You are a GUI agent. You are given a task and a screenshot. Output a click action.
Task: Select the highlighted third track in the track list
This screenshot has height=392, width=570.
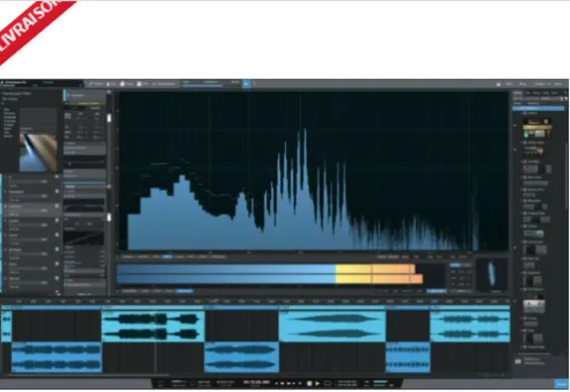pos(32,210)
